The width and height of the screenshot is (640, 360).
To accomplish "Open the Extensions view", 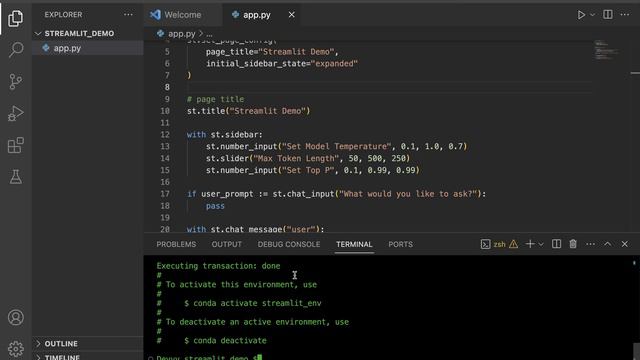I will coord(16,145).
